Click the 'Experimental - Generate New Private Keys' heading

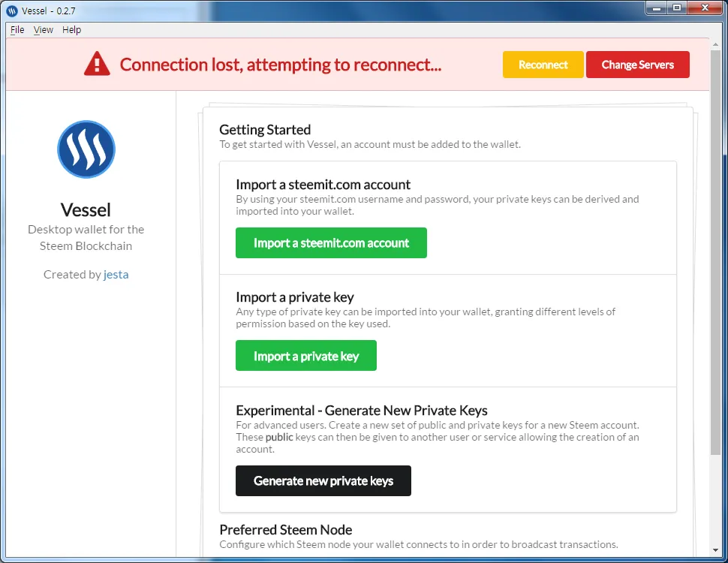click(x=362, y=411)
